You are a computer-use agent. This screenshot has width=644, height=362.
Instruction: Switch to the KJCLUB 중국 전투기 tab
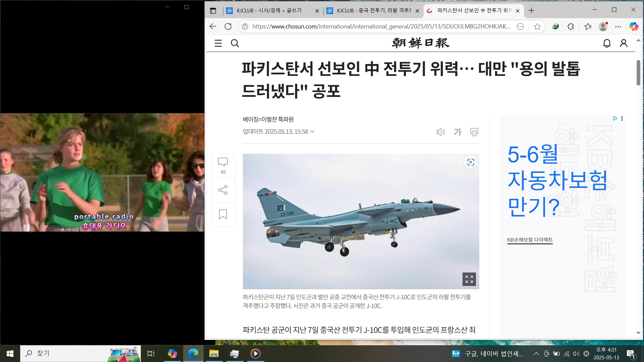click(374, 11)
